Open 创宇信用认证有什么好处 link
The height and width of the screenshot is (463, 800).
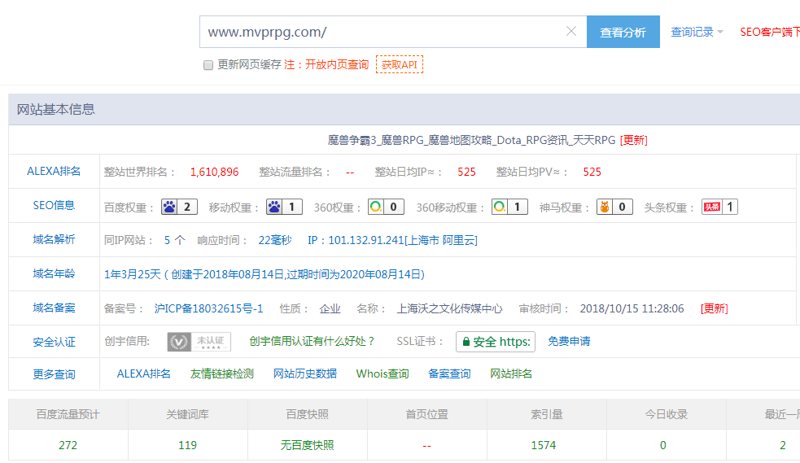click(312, 341)
